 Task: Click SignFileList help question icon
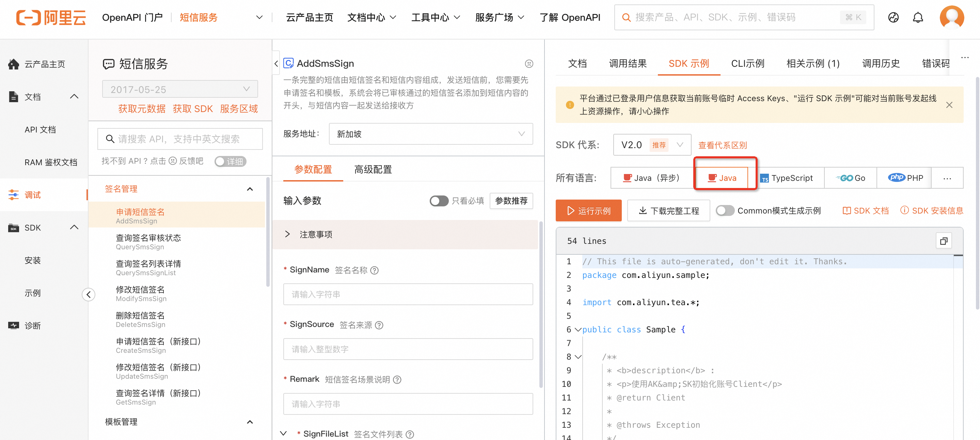[410, 434]
